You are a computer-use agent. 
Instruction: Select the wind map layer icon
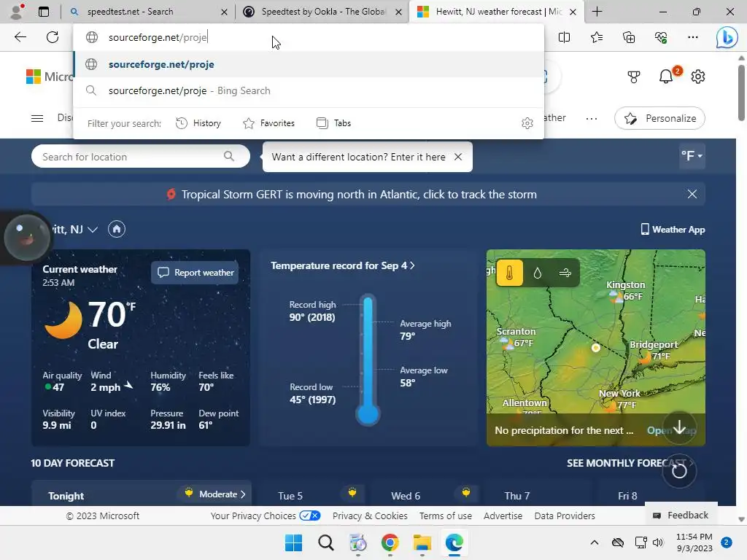[x=565, y=273]
